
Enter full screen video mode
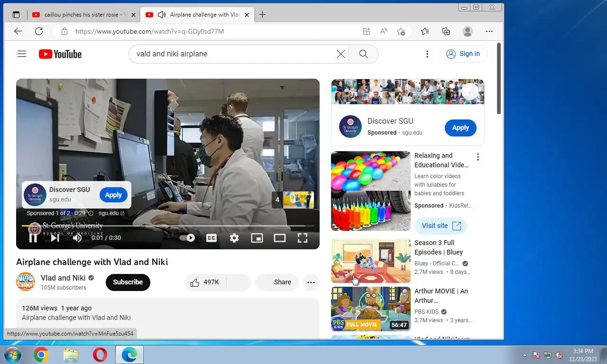[303, 238]
